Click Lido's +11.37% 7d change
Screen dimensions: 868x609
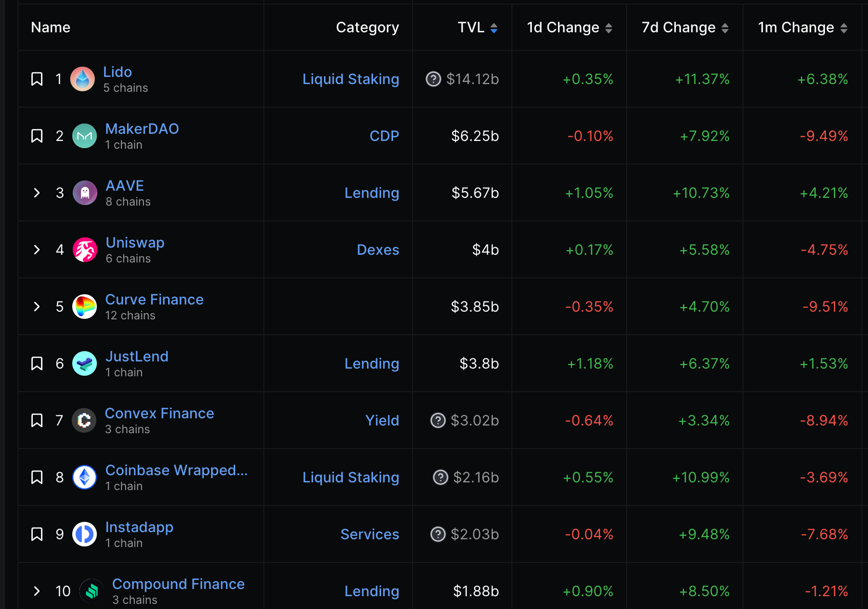tap(702, 79)
